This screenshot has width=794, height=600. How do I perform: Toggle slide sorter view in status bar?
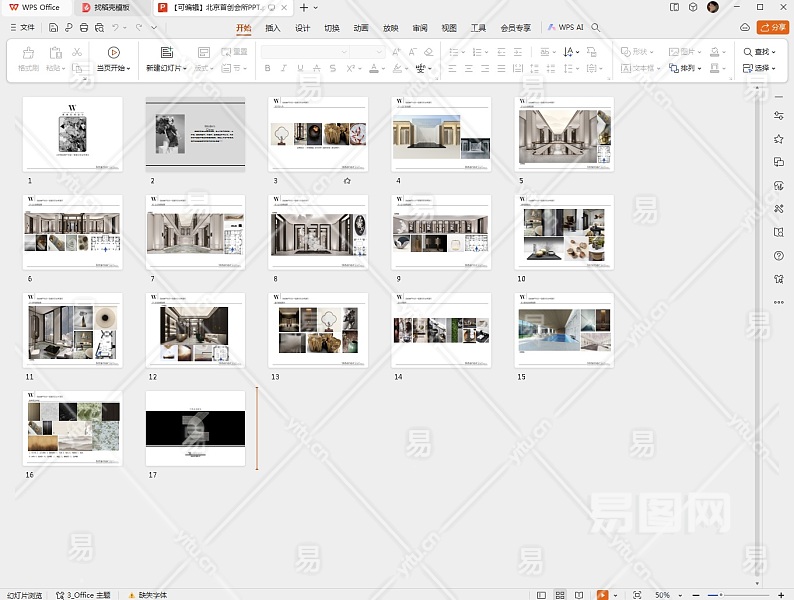pos(561,594)
